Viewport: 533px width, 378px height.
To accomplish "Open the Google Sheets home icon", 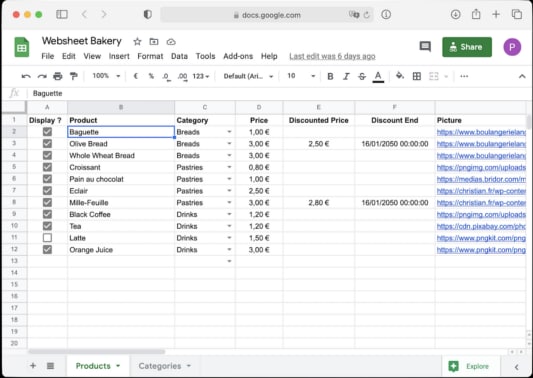I will click(x=22, y=47).
